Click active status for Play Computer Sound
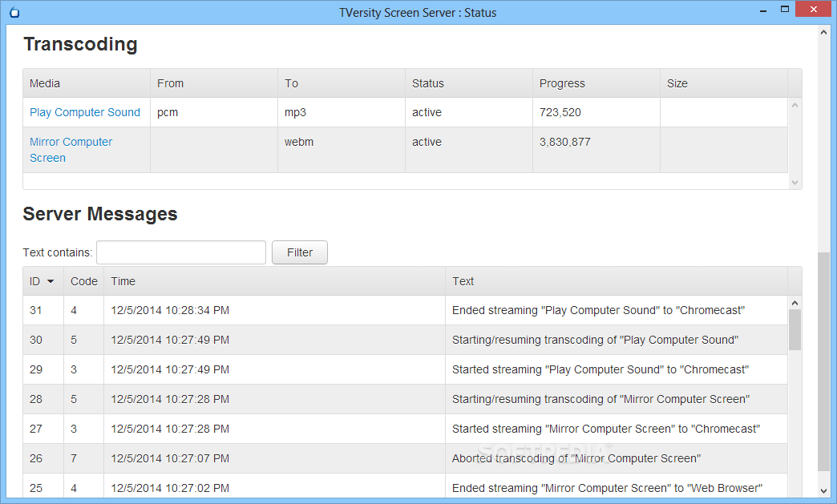 427,112
